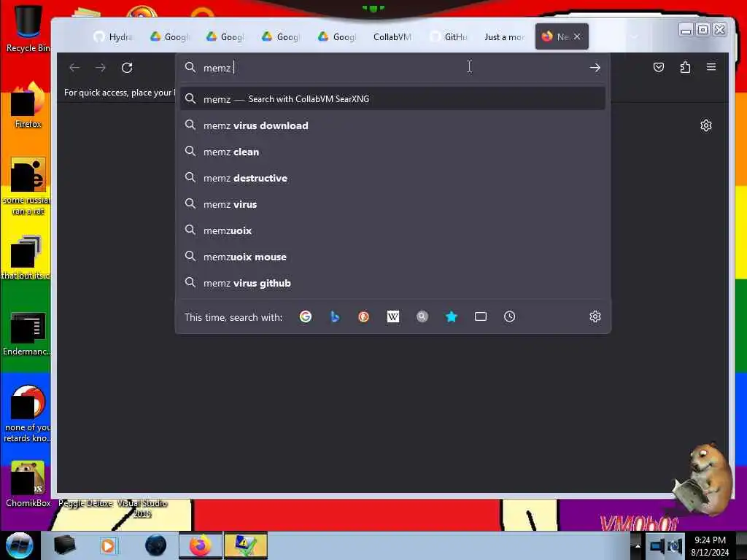This screenshot has width=747, height=560.
Task: Click the Firefox desktop shortcut
Action: pos(28,105)
